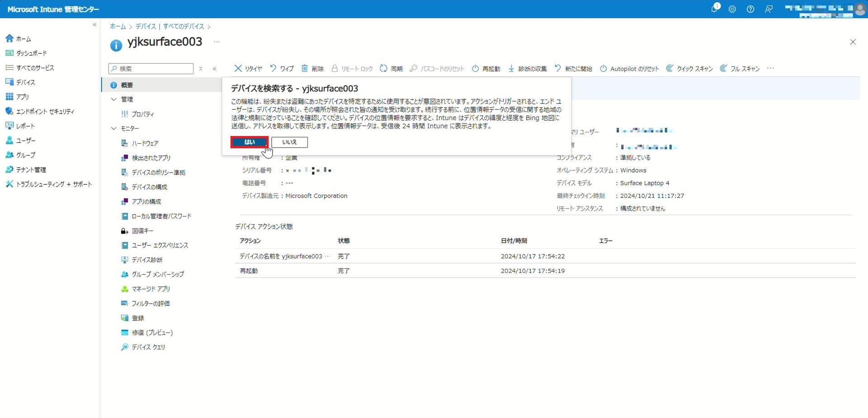Click クイック スキャン toolbar action
This screenshot has width=868, height=418.
(x=689, y=69)
